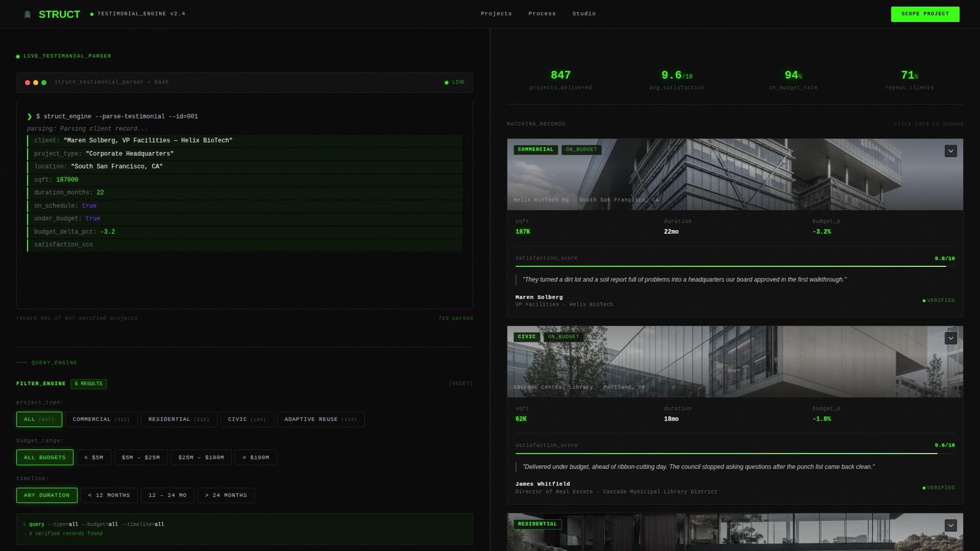Select the ALL BUDGETS filter
The height and width of the screenshot is (551, 980).
click(45, 458)
